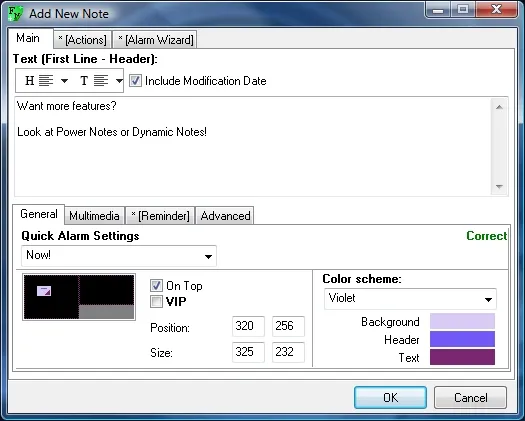Confirm the note with OK
This screenshot has height=421, width=525.
click(x=390, y=398)
